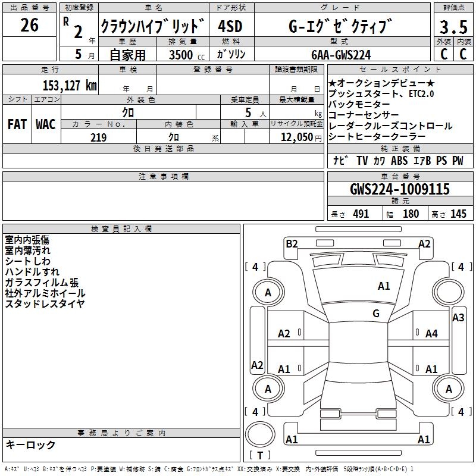Click the recycle deposit 12,050円
The height and width of the screenshot is (476, 476).
pos(301,137)
